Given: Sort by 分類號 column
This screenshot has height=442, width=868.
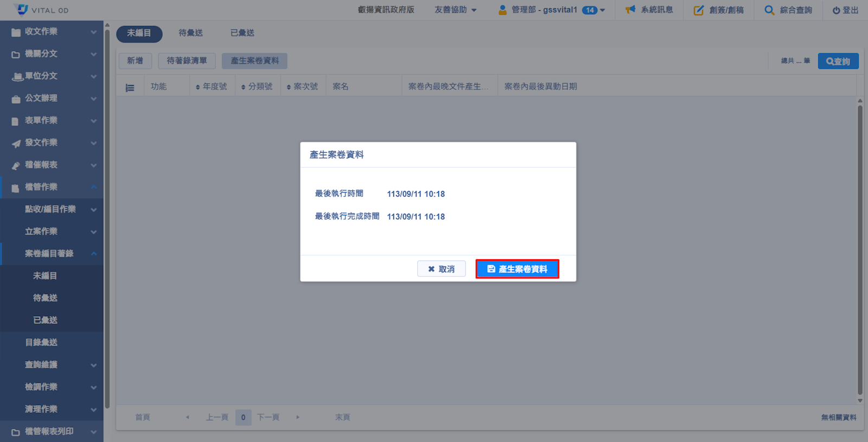Looking at the screenshot, I should point(257,87).
